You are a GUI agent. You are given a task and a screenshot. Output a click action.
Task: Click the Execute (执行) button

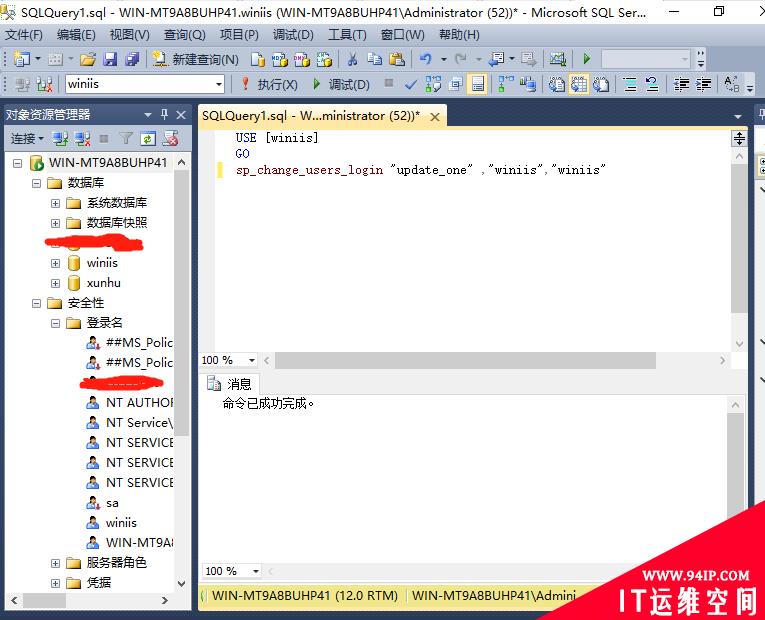(x=270, y=84)
